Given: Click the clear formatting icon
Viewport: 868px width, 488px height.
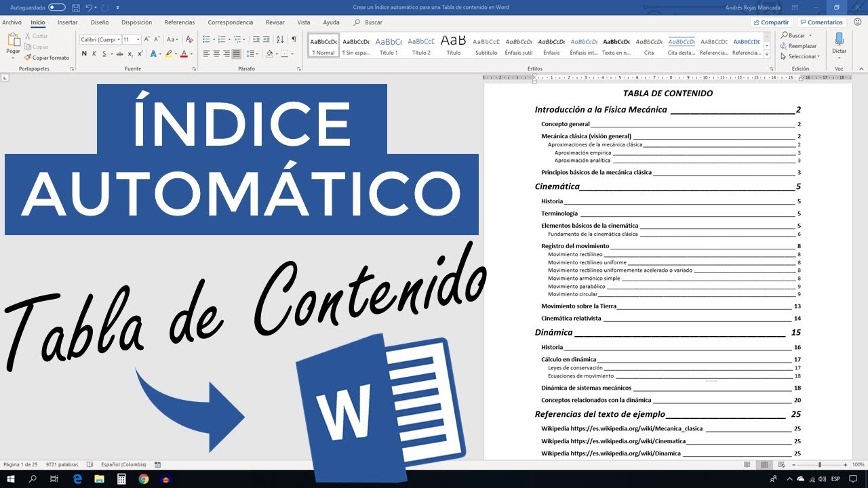Looking at the screenshot, I should click(x=190, y=39).
